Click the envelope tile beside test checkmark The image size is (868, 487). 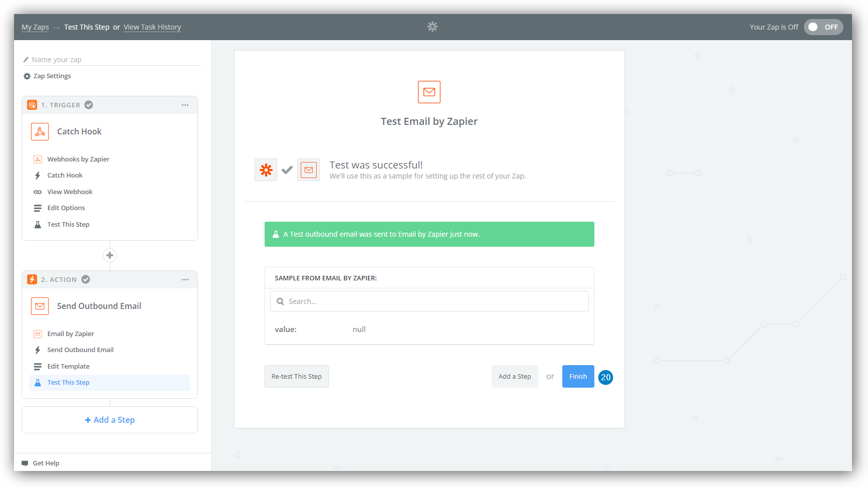click(x=309, y=170)
